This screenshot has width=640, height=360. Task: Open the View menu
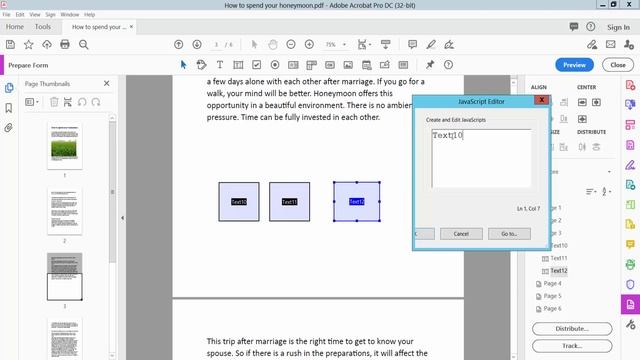pos(35,14)
